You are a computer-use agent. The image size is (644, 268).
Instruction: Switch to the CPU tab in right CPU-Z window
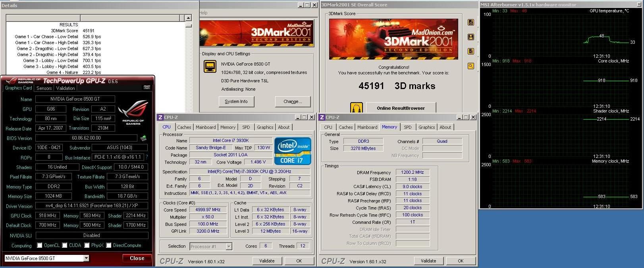click(328, 127)
